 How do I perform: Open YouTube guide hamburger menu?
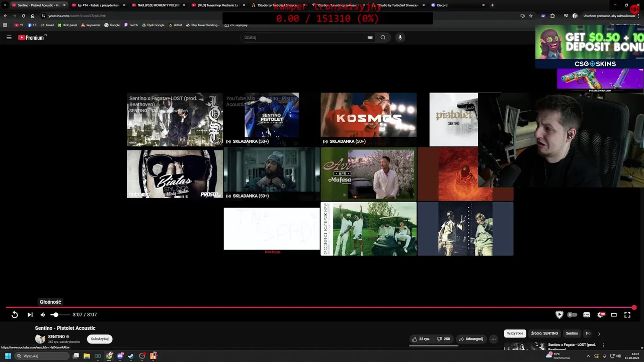pyautogui.click(x=9, y=37)
